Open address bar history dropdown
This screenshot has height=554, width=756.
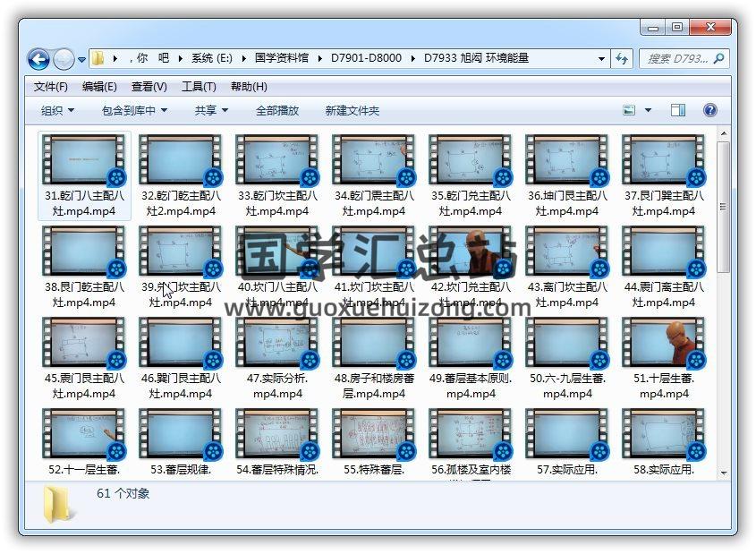click(601, 59)
